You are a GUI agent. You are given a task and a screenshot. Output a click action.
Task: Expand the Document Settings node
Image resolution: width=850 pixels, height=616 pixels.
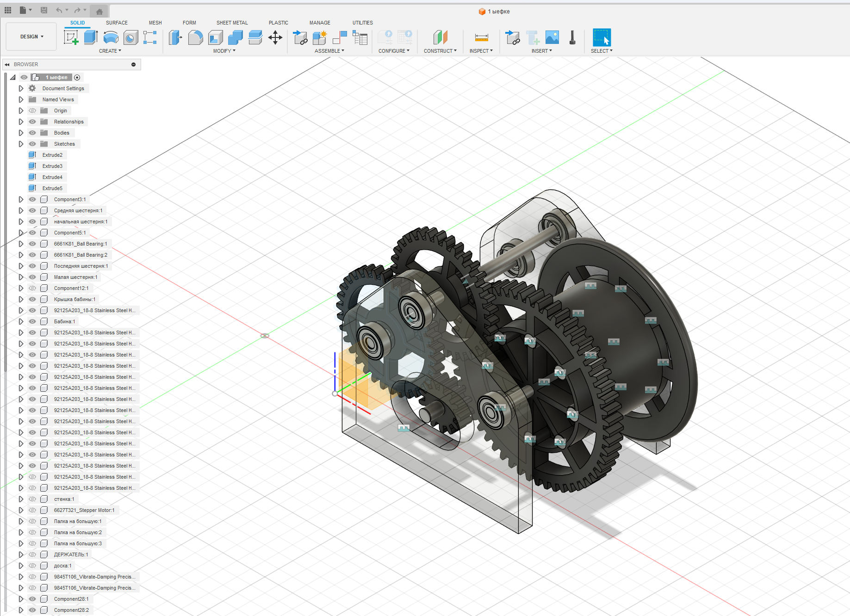21,88
